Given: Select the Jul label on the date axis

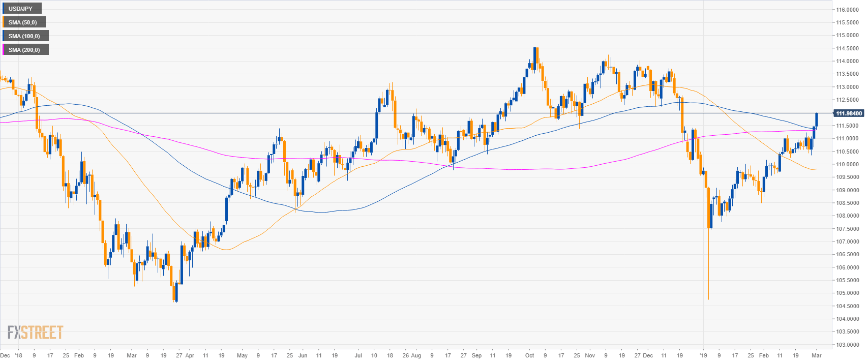Looking at the screenshot, I should coord(358,355).
